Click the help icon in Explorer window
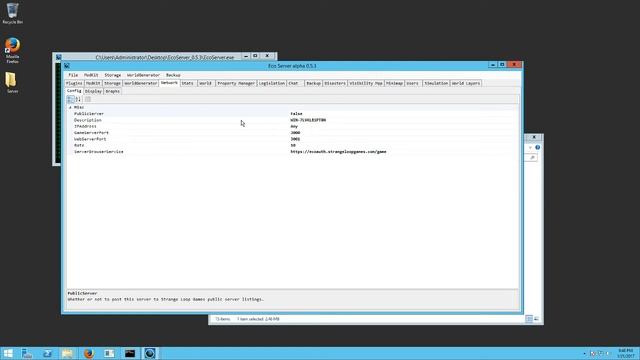This screenshot has width=640, height=360. click(x=538, y=147)
